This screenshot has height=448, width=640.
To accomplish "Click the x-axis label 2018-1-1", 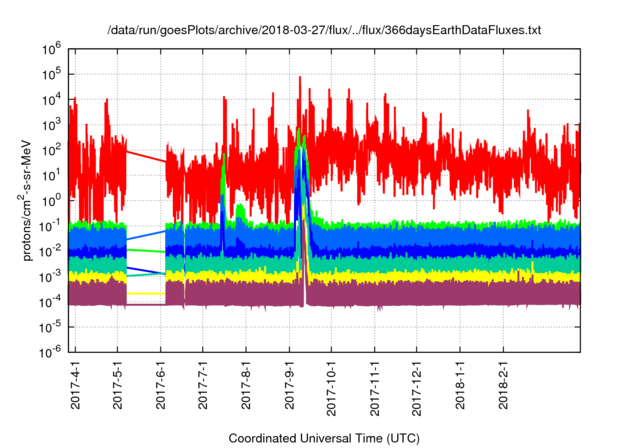I will [460, 384].
